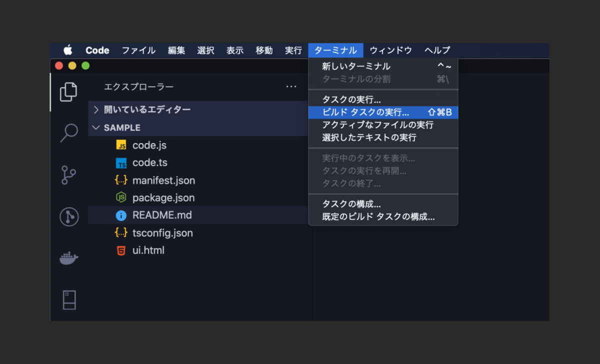
Task: Click the Node icon beside package.json
Action: tap(121, 197)
